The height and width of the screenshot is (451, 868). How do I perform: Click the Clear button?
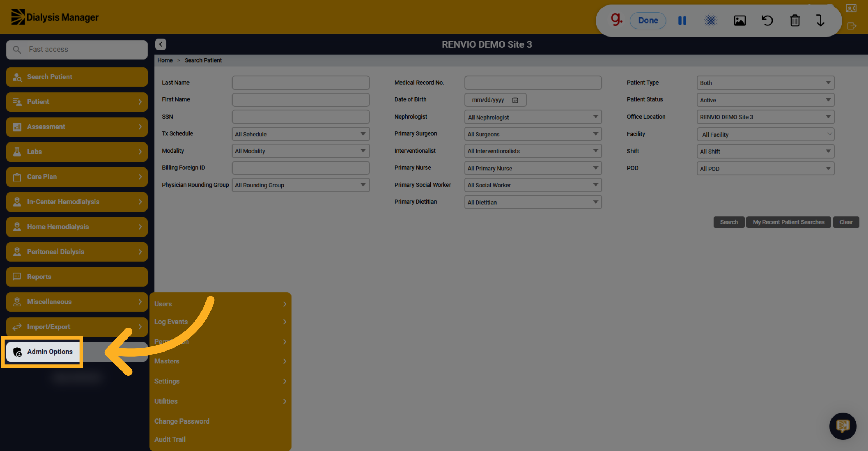(x=846, y=222)
